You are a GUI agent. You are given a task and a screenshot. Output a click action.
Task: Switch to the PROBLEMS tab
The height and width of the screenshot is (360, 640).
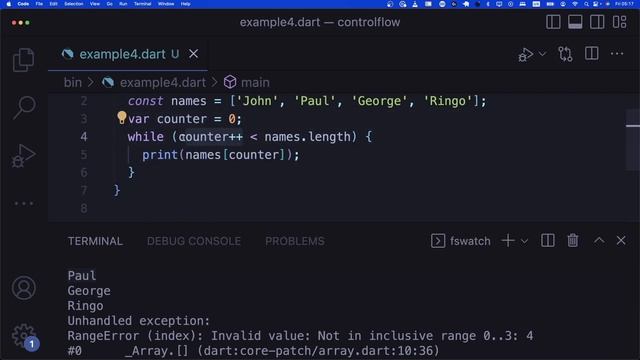point(295,241)
